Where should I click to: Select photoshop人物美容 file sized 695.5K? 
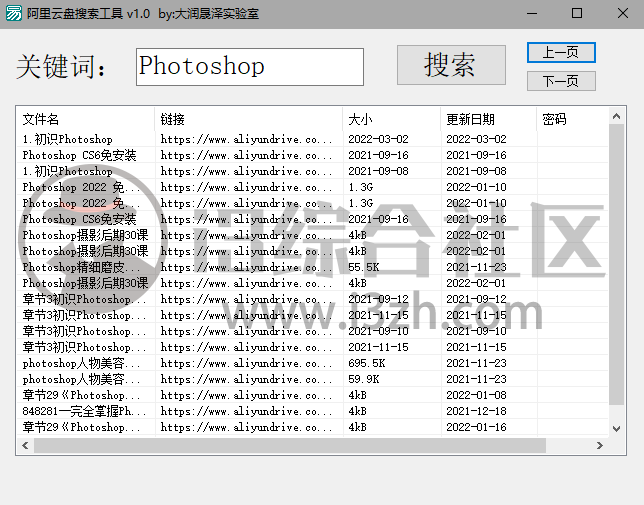pyautogui.click(x=81, y=363)
